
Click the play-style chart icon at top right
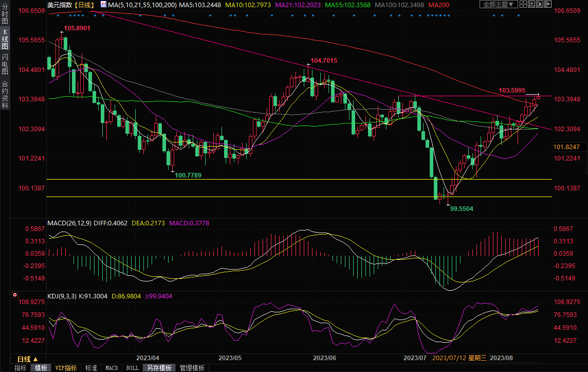pyautogui.click(x=539, y=4)
